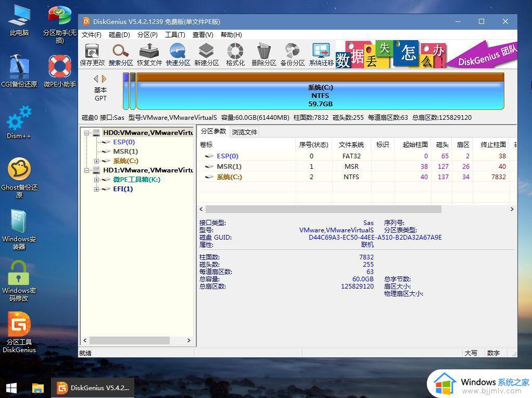Switch to the 浏览文件 tab
This screenshot has height=398, width=532.
244,132
